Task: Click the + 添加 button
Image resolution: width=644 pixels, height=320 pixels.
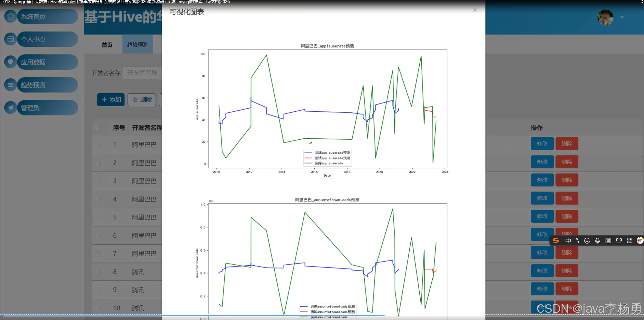Action: tap(111, 99)
